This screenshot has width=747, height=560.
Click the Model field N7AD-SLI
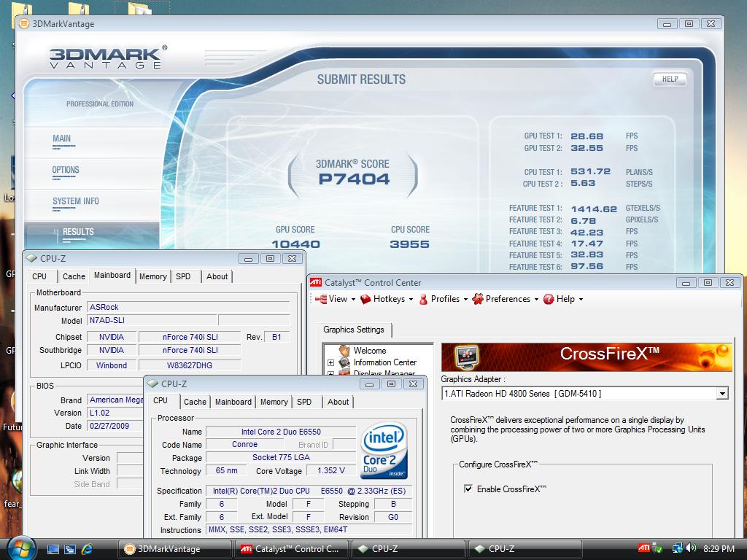(x=152, y=321)
